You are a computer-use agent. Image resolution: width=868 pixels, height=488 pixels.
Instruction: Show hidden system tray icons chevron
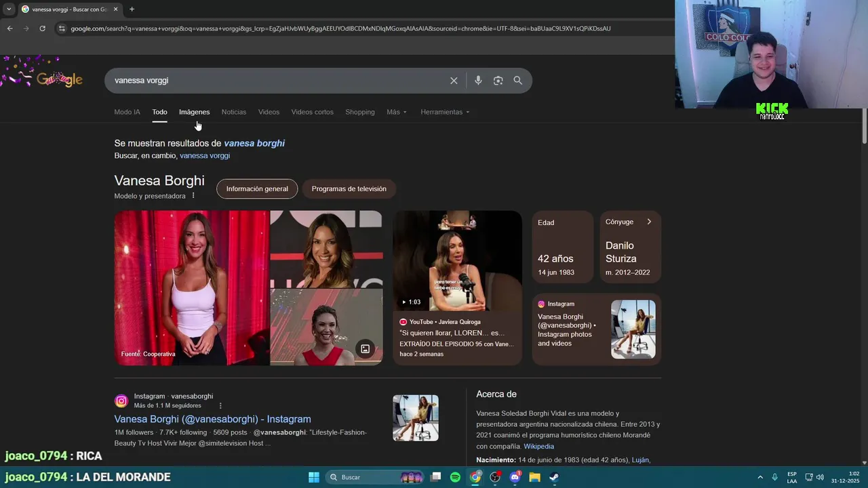760,477
